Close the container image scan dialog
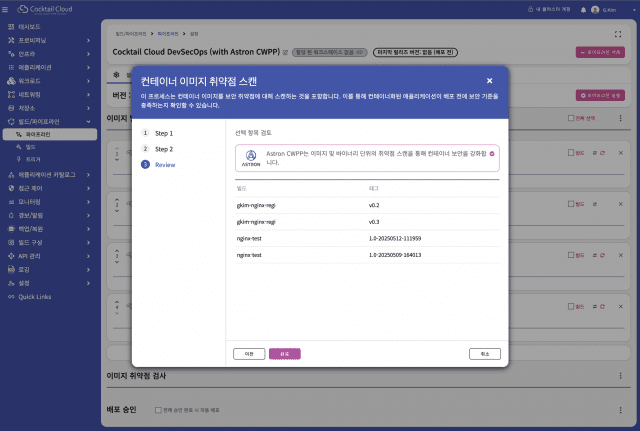This screenshot has height=431, width=640. tap(489, 81)
